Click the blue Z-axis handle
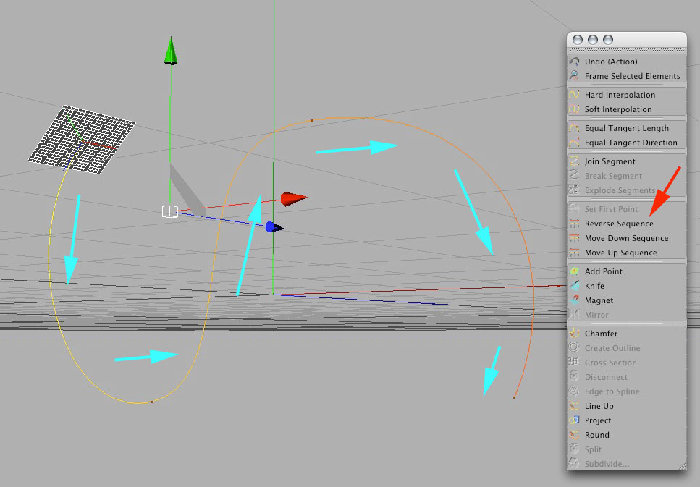The width and height of the screenshot is (700, 487). click(x=274, y=227)
